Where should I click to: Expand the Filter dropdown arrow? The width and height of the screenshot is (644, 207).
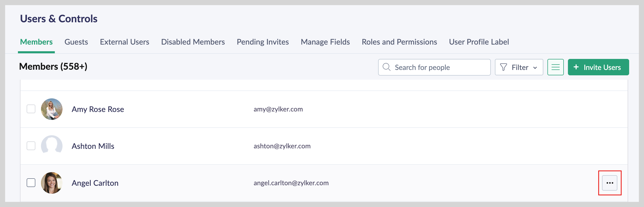(x=535, y=68)
